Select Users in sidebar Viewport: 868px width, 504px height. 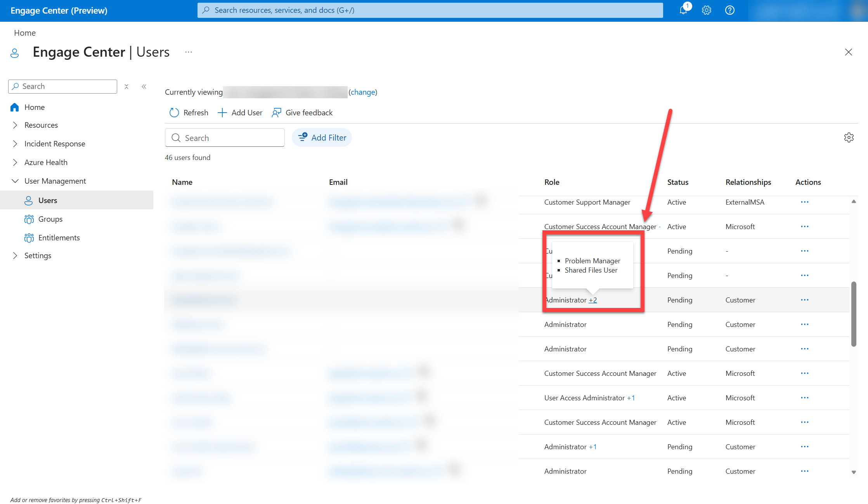(76, 200)
